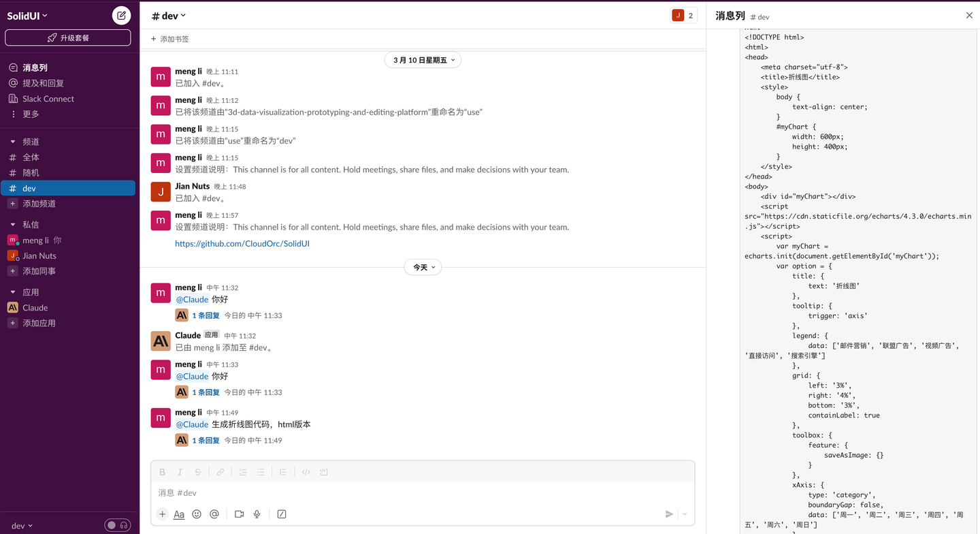Mention someone using the @ icon

point(214,514)
